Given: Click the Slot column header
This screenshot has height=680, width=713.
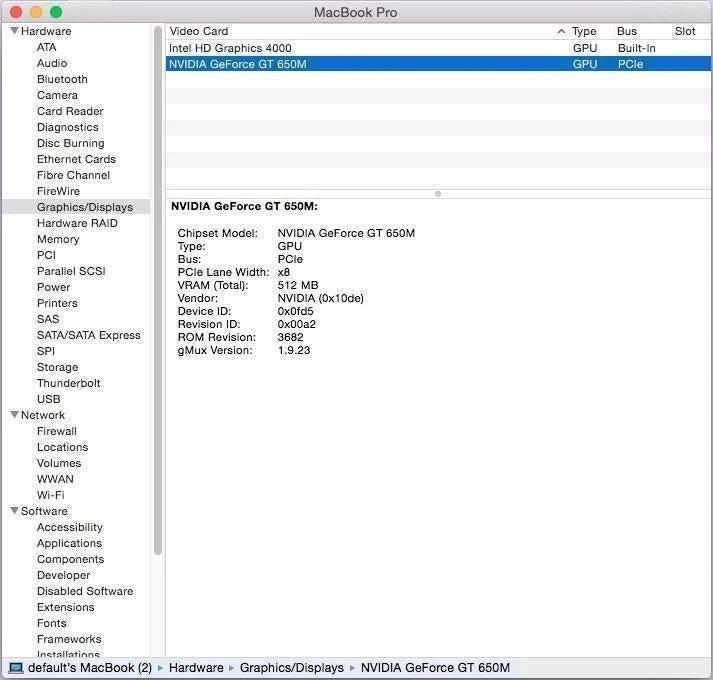Looking at the screenshot, I should point(686,31).
